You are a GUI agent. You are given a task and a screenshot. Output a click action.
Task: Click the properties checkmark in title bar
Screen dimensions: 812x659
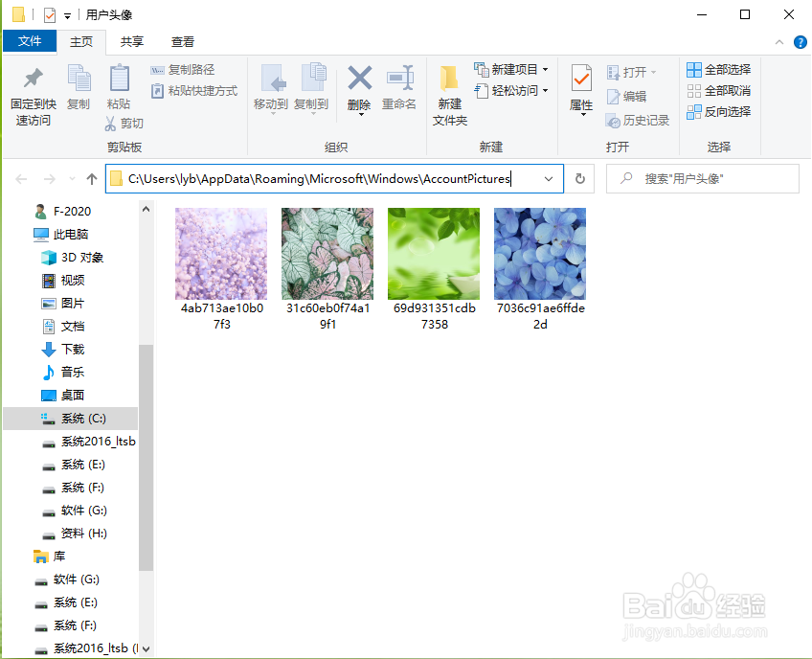pyautogui.click(x=50, y=15)
